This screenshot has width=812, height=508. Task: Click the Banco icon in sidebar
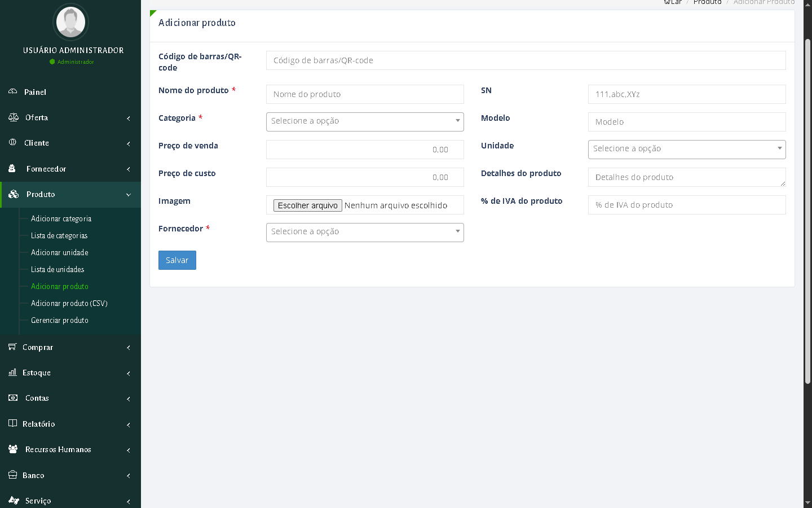(x=12, y=475)
